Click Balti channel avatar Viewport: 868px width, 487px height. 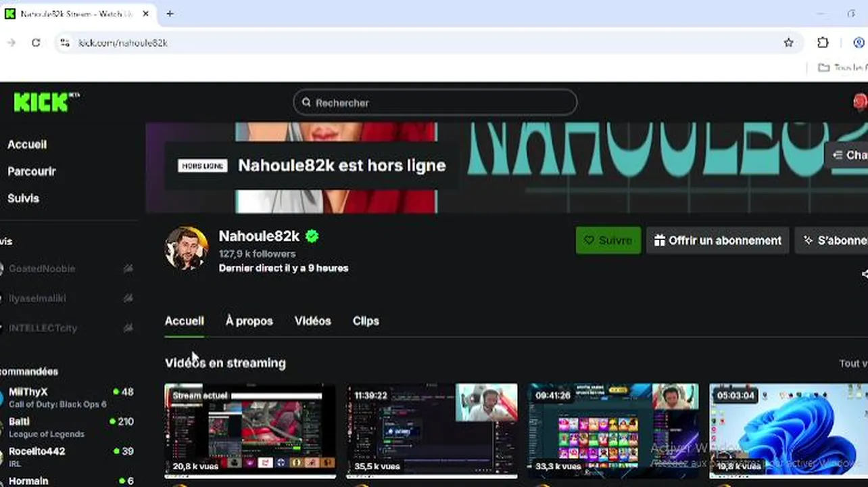pos(2,427)
